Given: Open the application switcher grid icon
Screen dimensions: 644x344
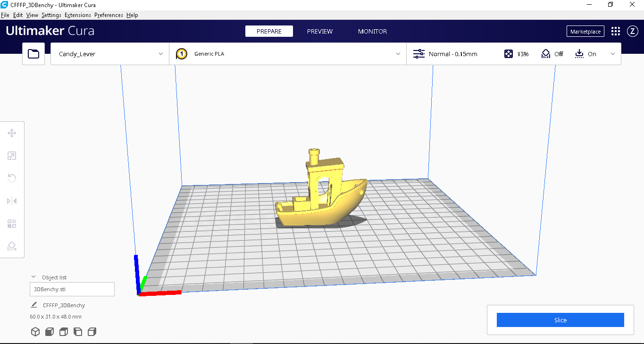Looking at the screenshot, I should click(616, 31).
